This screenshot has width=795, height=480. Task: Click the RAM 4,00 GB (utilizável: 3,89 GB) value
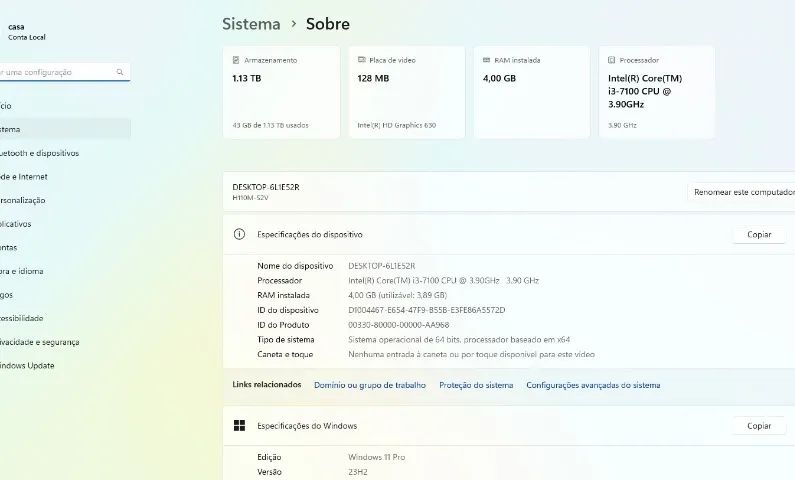[398, 295]
